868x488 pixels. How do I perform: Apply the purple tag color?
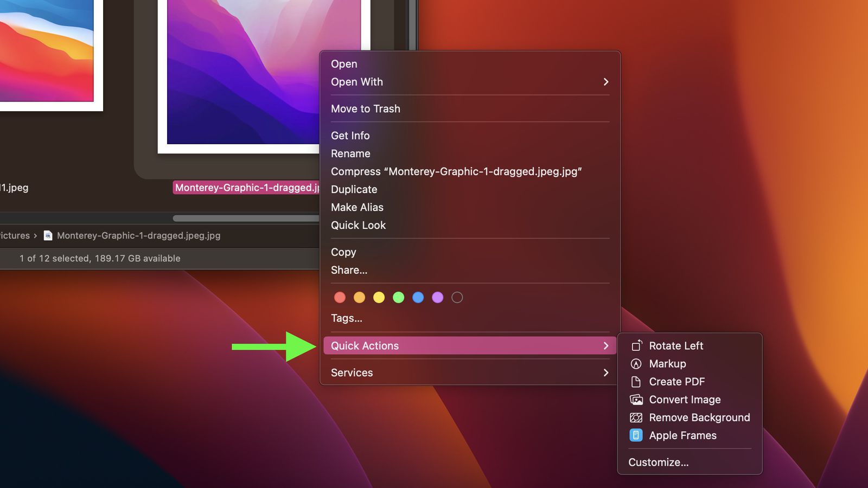(437, 297)
